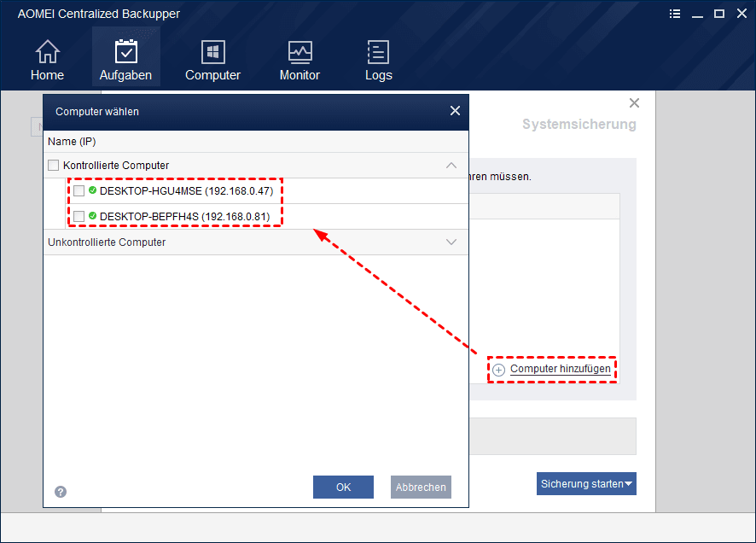Go to the Home tab
The image size is (756, 543).
click(x=47, y=60)
